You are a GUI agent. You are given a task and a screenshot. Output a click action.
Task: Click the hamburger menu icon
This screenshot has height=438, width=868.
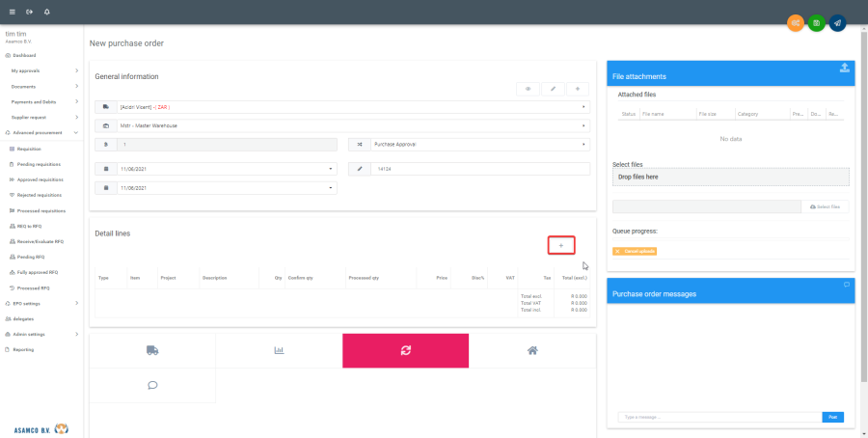tap(13, 12)
